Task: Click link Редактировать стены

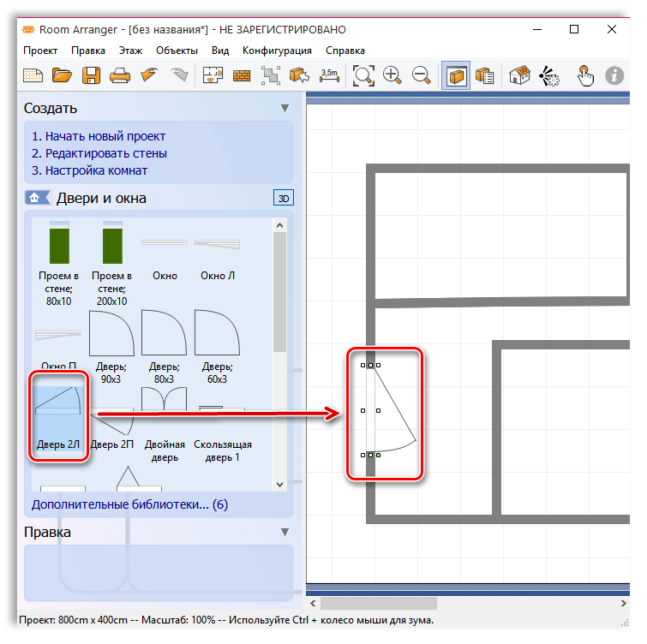Action: (x=105, y=153)
